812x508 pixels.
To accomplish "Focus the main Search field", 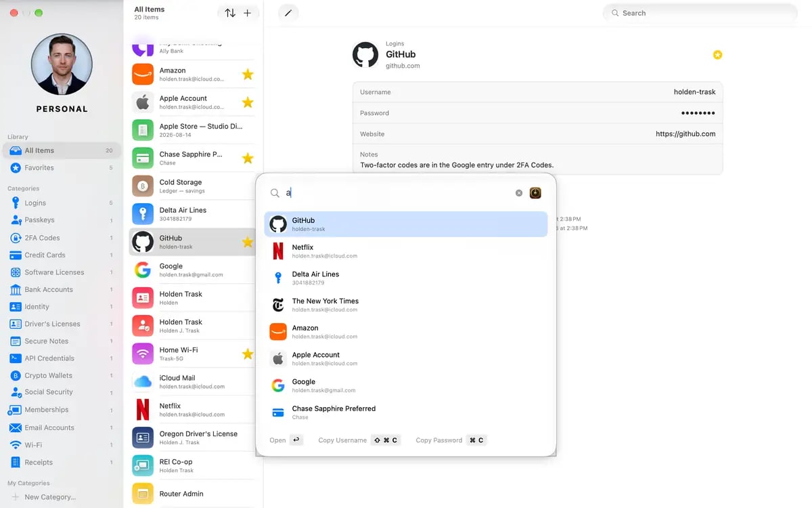I will 700,13.
